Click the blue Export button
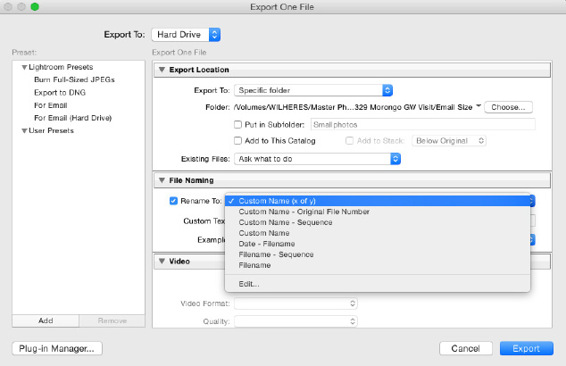 (x=526, y=349)
